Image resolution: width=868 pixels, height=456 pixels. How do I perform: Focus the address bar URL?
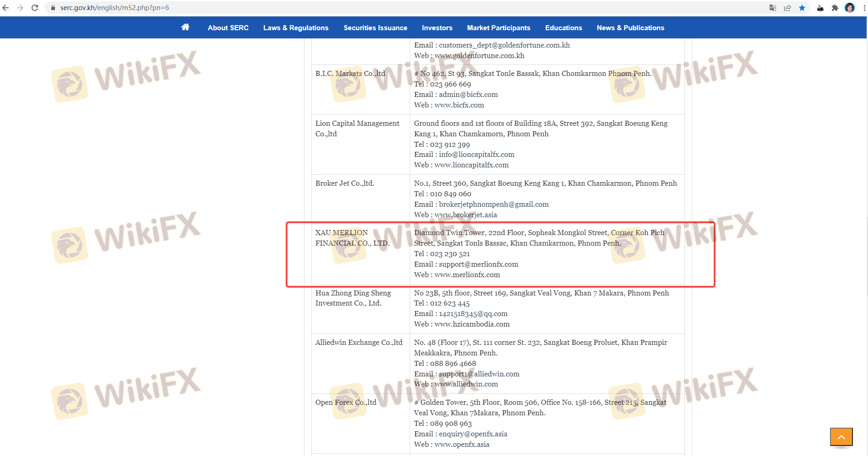tap(114, 8)
